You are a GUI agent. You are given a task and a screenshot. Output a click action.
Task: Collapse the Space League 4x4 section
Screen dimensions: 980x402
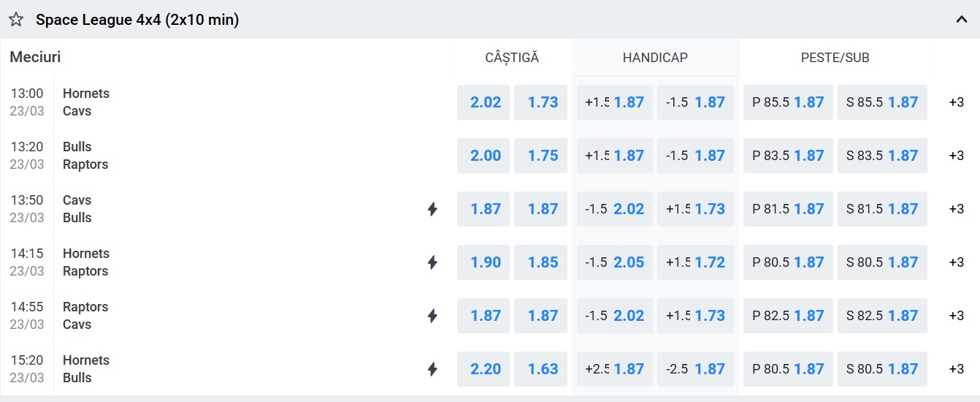click(961, 20)
